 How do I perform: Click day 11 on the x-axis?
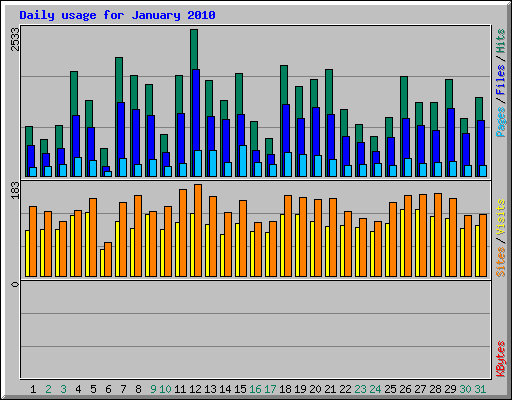(180, 389)
